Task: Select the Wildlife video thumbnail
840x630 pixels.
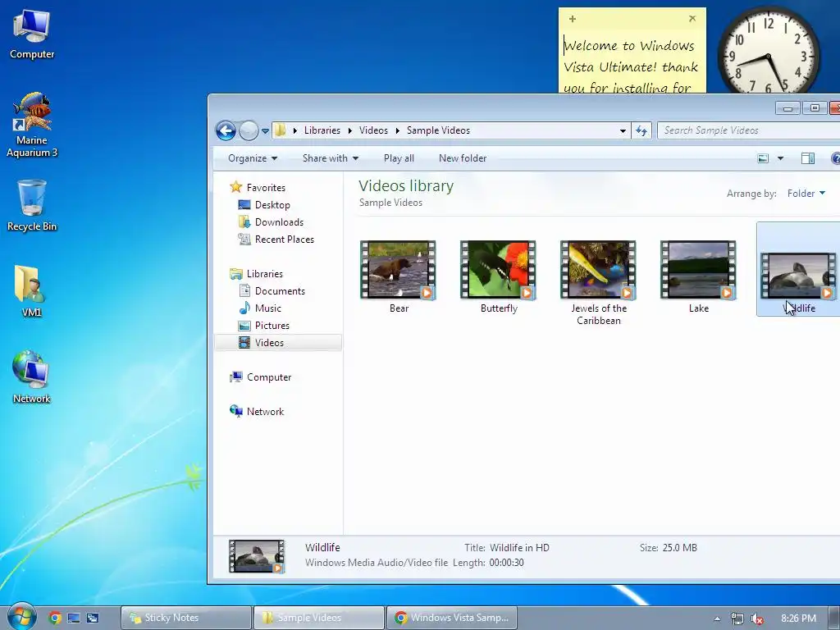Action: pyautogui.click(x=799, y=276)
